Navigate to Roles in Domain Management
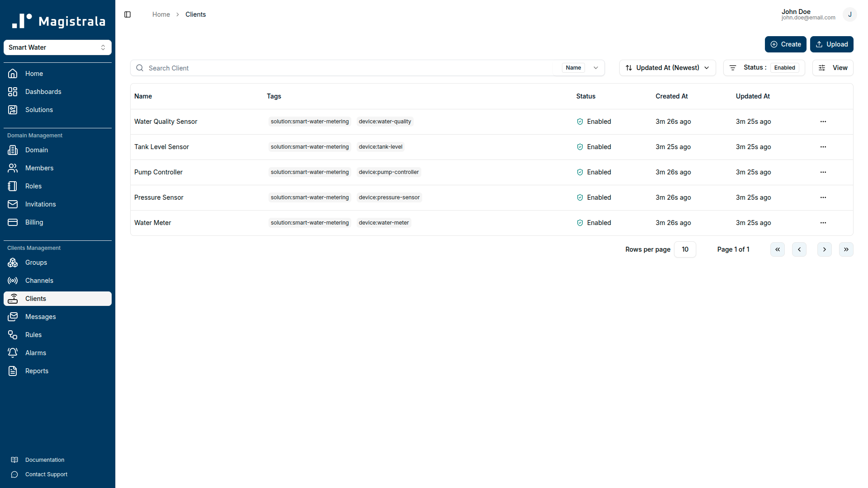The width and height of the screenshot is (868, 488). 33,186
